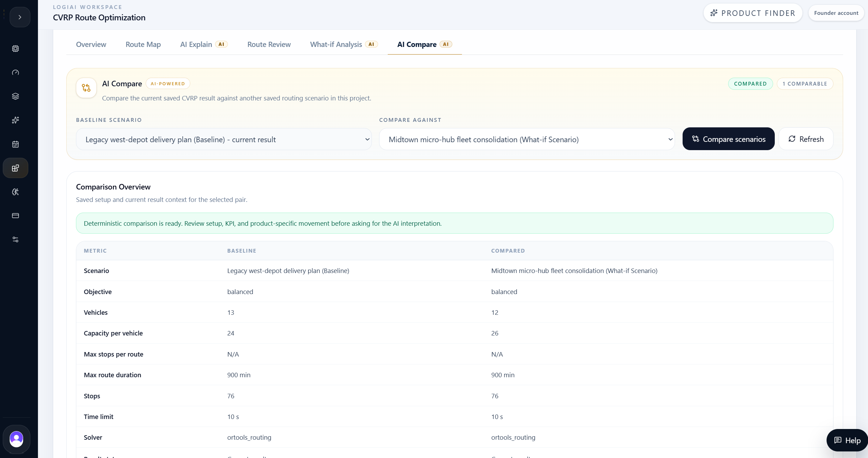Go to the What-if Analysis tab
The width and height of the screenshot is (868, 458).
point(344,45)
